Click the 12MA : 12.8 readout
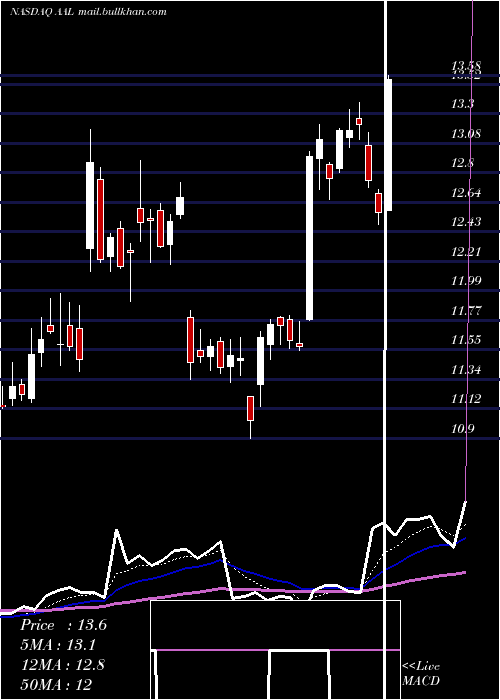500x700 pixels. [x=63, y=665]
